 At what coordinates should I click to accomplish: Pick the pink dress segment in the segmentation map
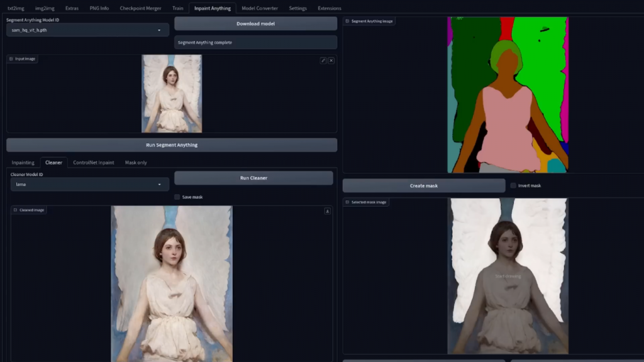[506, 126]
